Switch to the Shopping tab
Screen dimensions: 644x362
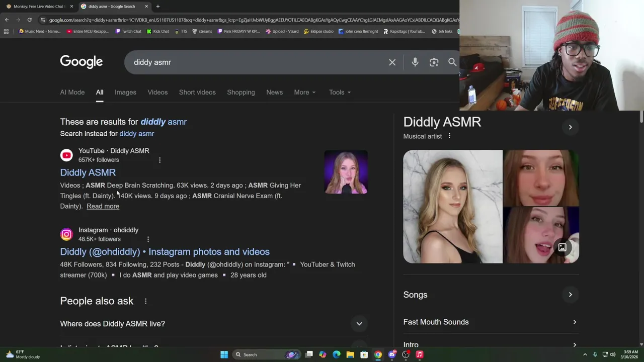click(x=241, y=92)
